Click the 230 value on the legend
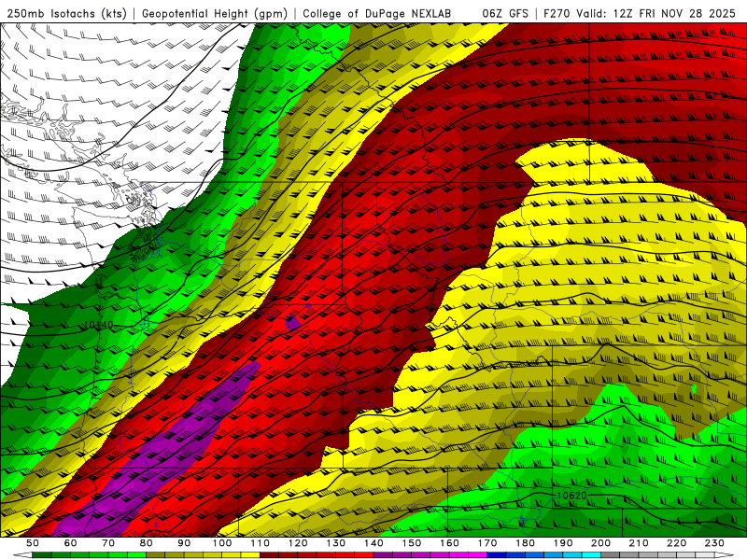 click(x=715, y=543)
